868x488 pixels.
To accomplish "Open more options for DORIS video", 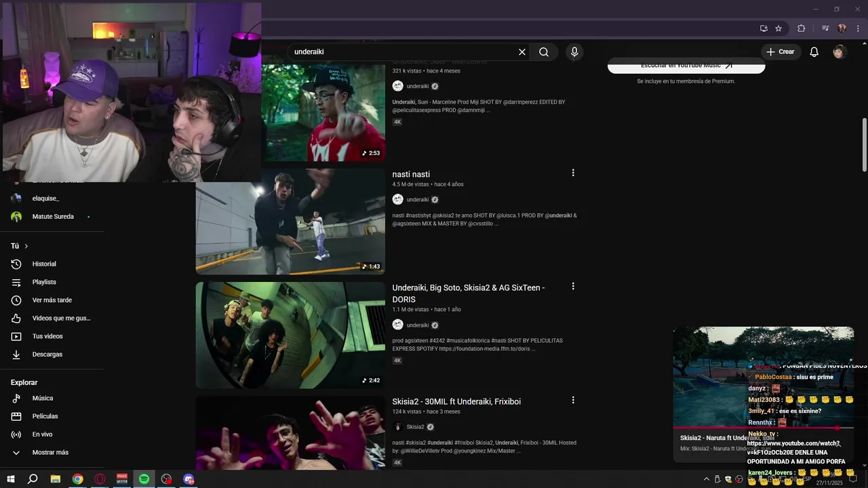I will tap(573, 287).
